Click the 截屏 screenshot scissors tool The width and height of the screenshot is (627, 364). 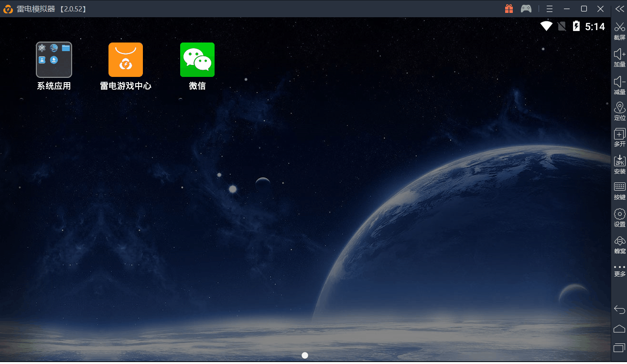[x=620, y=30]
